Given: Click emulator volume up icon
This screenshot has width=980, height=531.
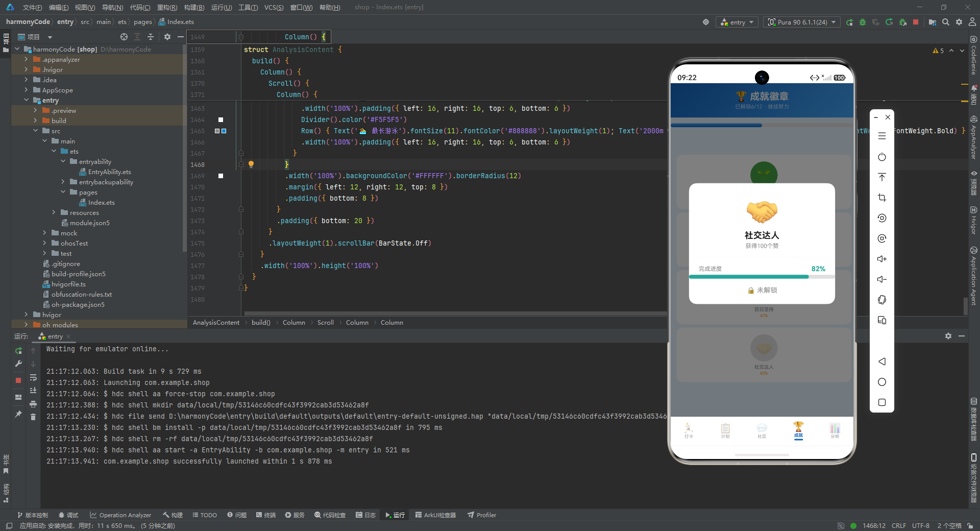Looking at the screenshot, I should click(x=882, y=259).
